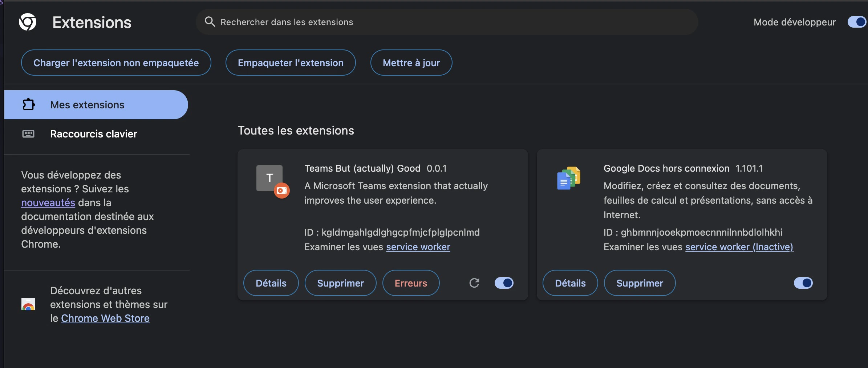This screenshot has width=868, height=368.
Task: Click the Chrome Web Store icon
Action: pyautogui.click(x=28, y=304)
